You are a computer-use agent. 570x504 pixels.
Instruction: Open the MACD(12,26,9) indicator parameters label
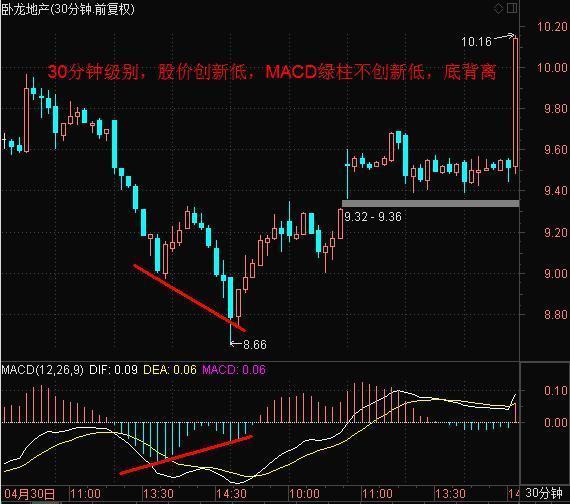tap(42, 370)
